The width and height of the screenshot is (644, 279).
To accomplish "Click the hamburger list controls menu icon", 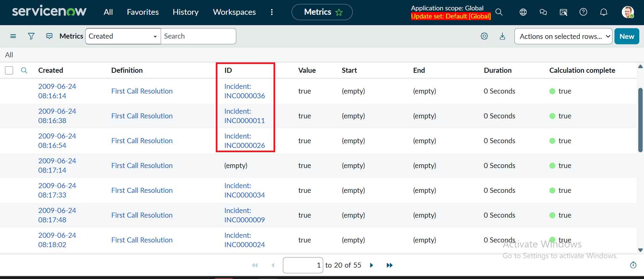I will 13,36.
